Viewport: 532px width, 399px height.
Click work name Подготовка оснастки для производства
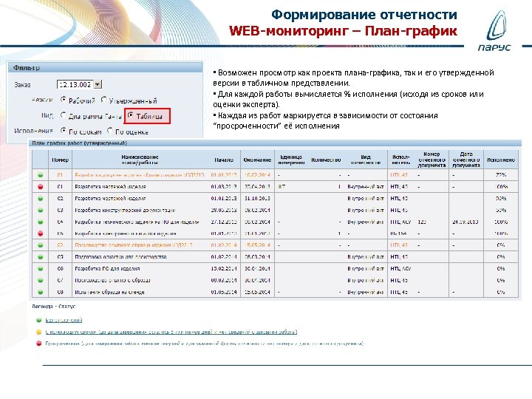point(120,257)
